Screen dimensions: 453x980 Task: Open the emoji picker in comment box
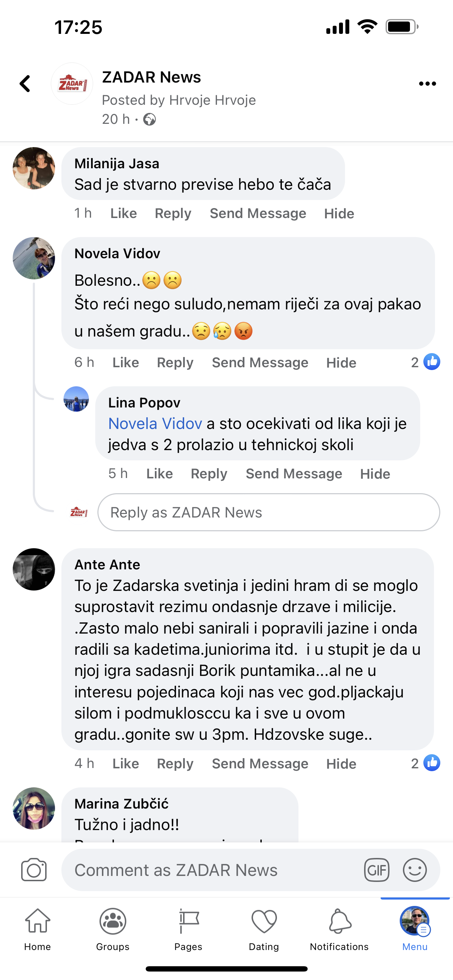[415, 870]
